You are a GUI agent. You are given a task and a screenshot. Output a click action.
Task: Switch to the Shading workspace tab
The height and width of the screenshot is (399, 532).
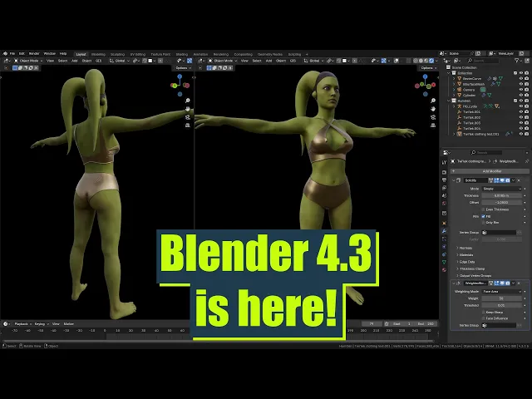182,54
